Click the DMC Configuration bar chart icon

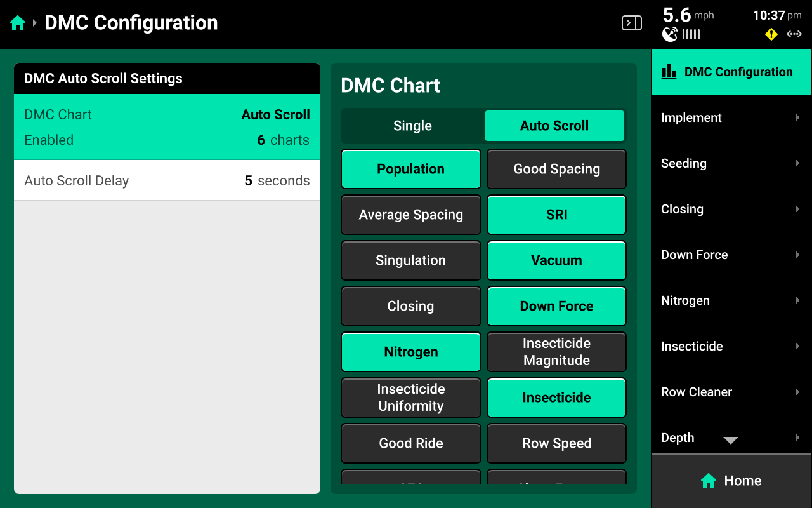669,72
